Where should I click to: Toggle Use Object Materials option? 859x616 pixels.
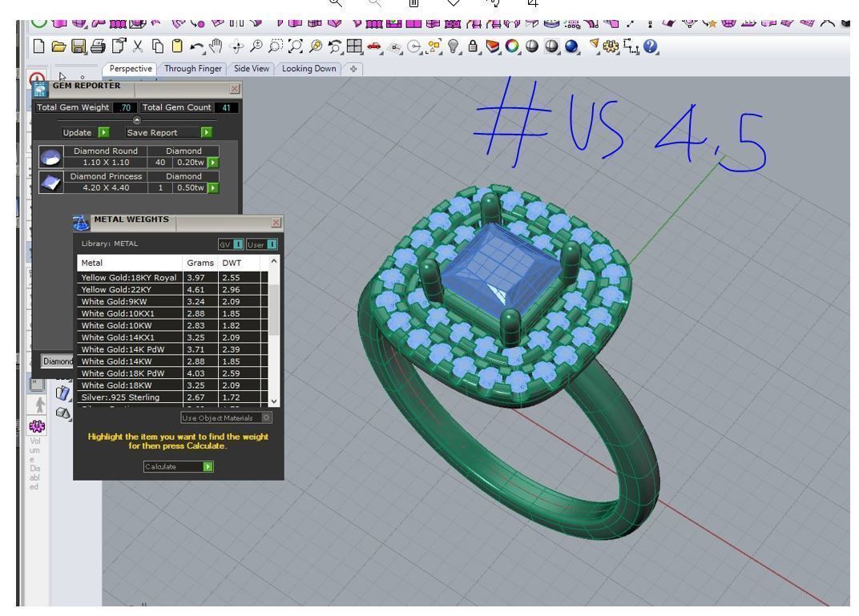click(x=226, y=418)
